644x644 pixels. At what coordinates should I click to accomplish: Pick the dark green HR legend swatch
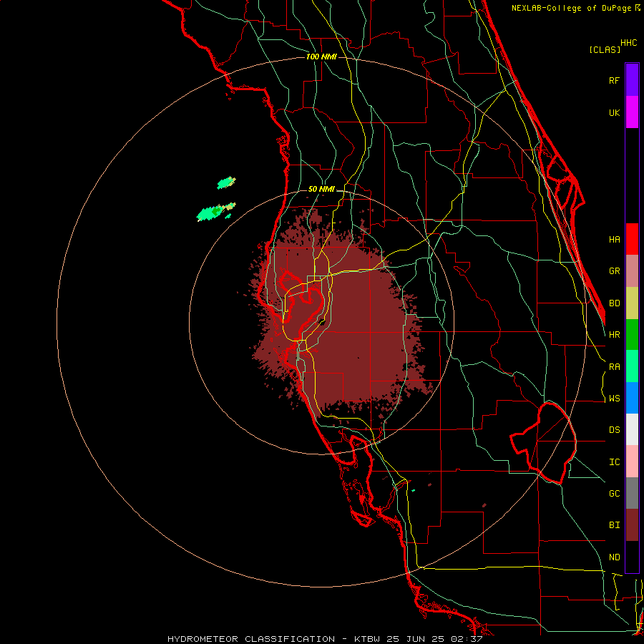[x=632, y=335]
